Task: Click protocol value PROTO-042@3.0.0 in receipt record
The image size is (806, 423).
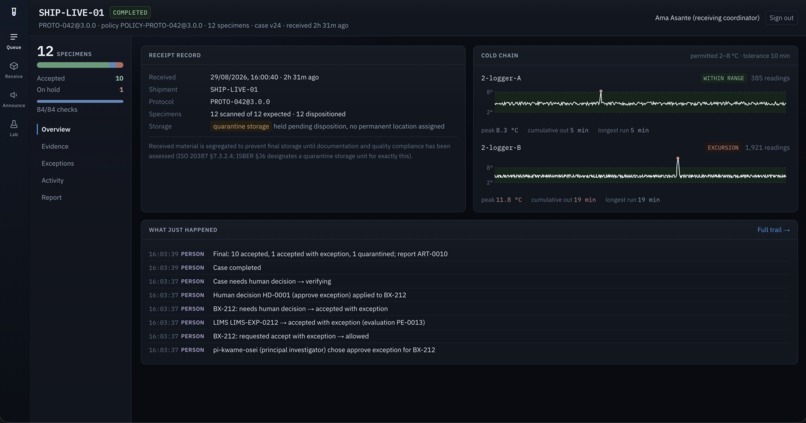Action: pos(240,102)
